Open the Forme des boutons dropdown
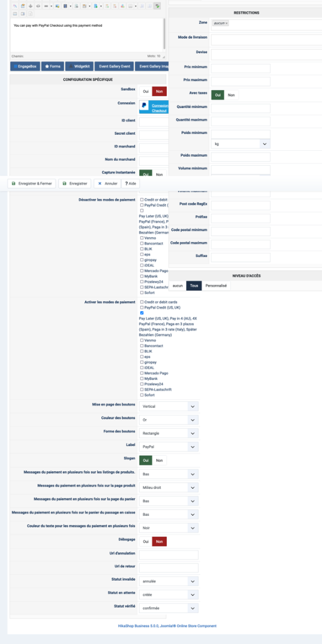Screen dimensions: 322x644 [x=168, y=434]
